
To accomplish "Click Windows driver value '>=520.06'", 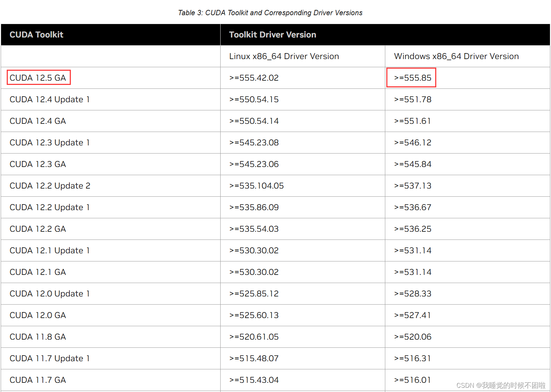I will [x=413, y=337].
